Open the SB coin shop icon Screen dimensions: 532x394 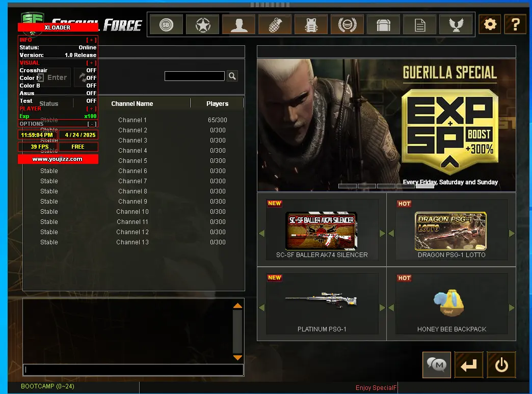(166, 25)
